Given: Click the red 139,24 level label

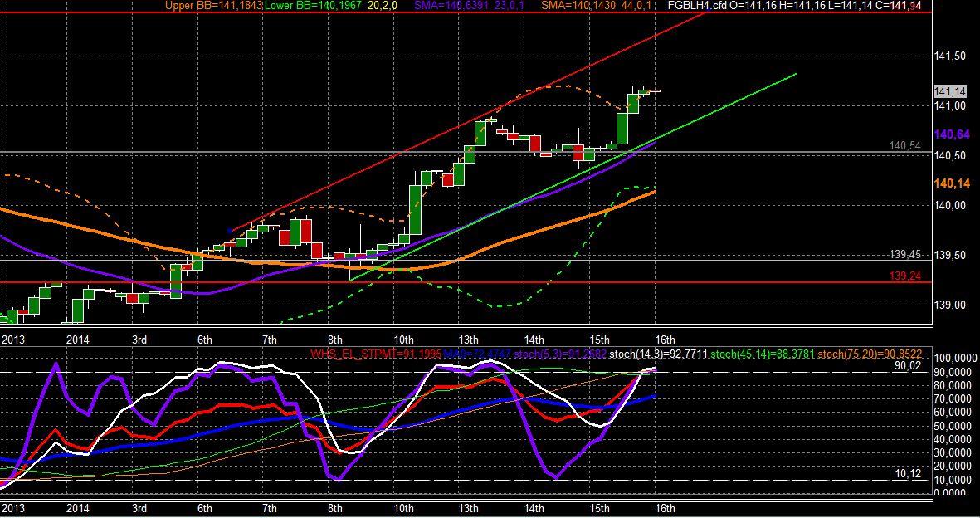Looking at the screenshot, I should pos(905,276).
